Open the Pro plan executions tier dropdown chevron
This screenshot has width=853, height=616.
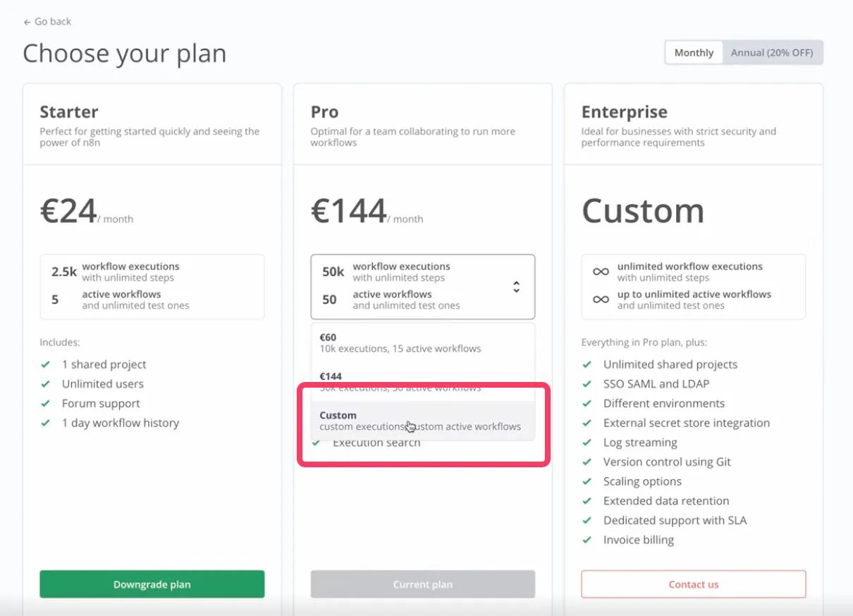(x=517, y=287)
